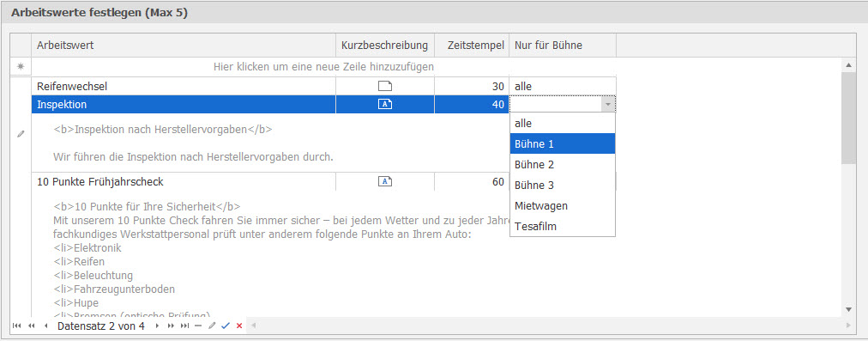868x341 pixels.
Task: Sort by Zeitstempel column header
Action: [472, 46]
